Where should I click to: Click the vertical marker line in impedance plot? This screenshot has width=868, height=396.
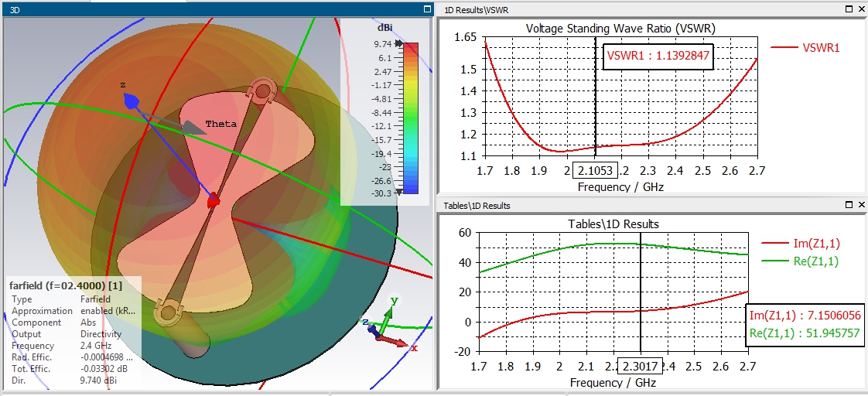click(641, 294)
